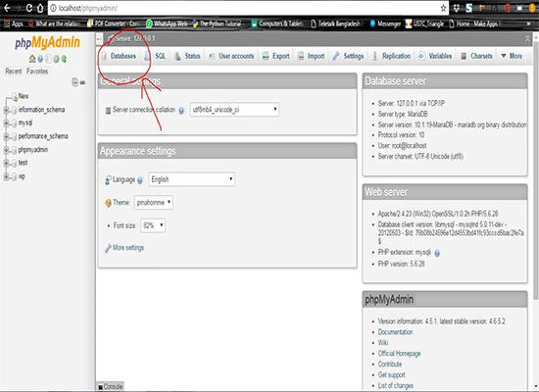The width and height of the screenshot is (539, 392).
Task: Expand the information_schema database node
Action: click(x=6, y=110)
